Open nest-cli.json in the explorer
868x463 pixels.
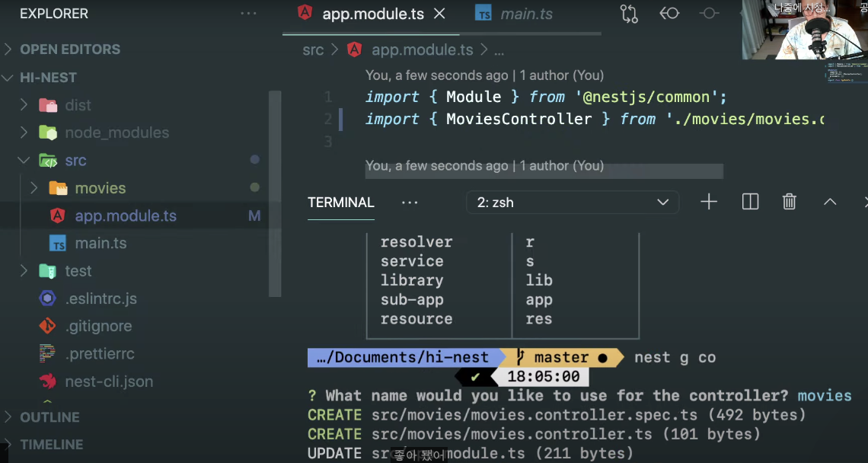[109, 381]
